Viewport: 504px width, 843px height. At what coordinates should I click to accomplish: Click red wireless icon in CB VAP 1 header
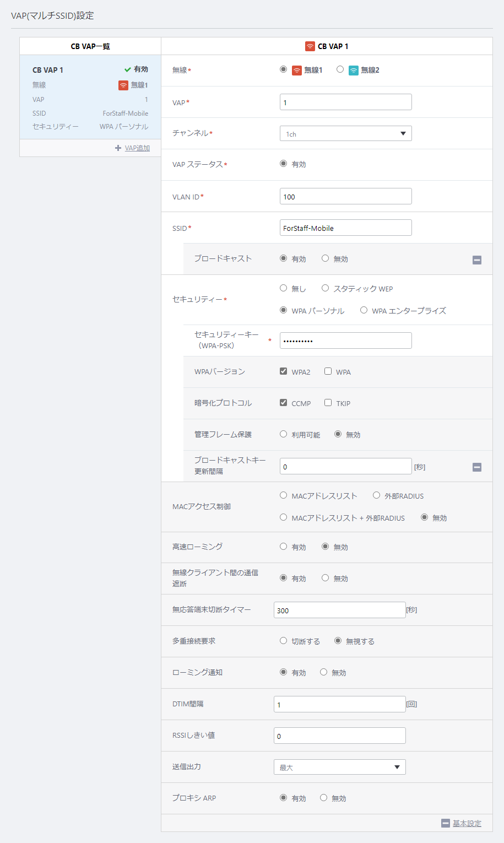[310, 46]
